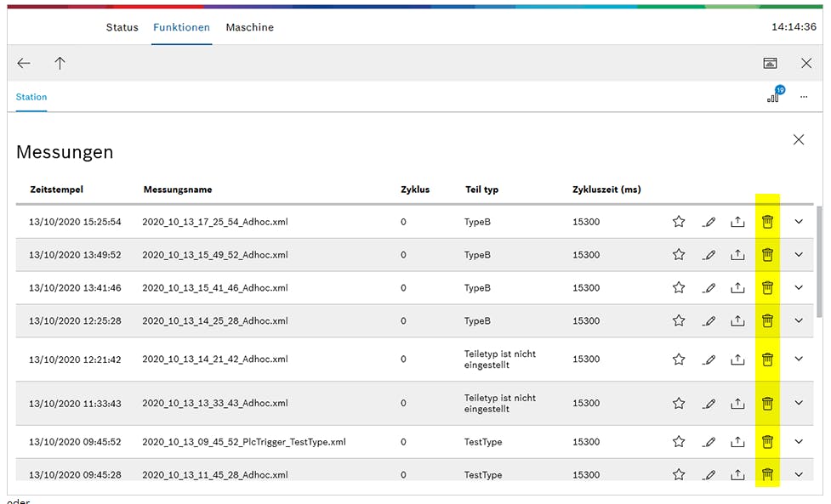Close the Messungen panel
This screenshot has width=831, height=504.
799,139
